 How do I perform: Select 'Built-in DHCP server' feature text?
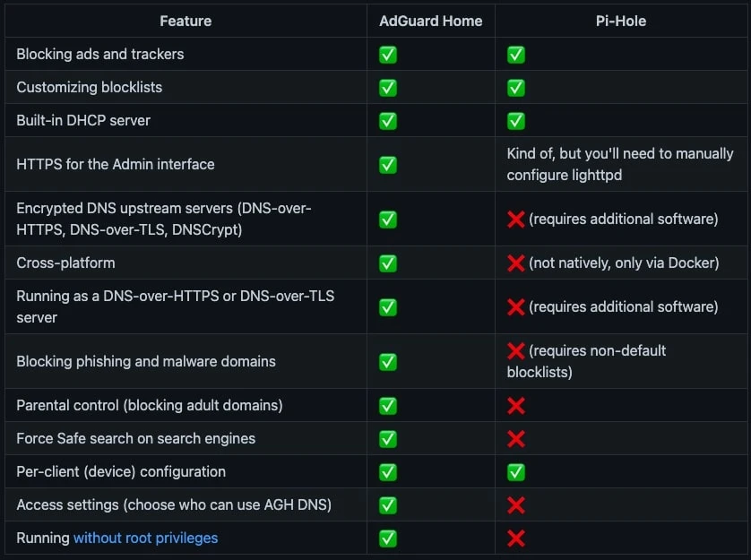click(83, 120)
